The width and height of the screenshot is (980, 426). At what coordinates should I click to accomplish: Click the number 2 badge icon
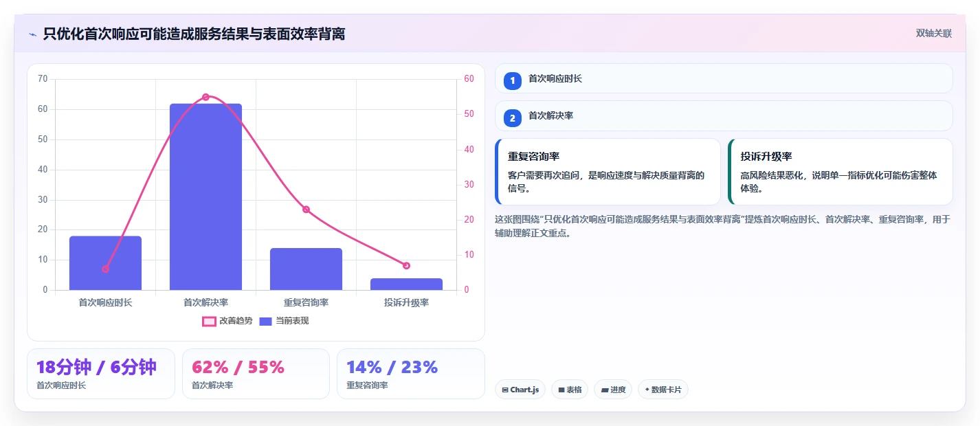click(x=513, y=117)
